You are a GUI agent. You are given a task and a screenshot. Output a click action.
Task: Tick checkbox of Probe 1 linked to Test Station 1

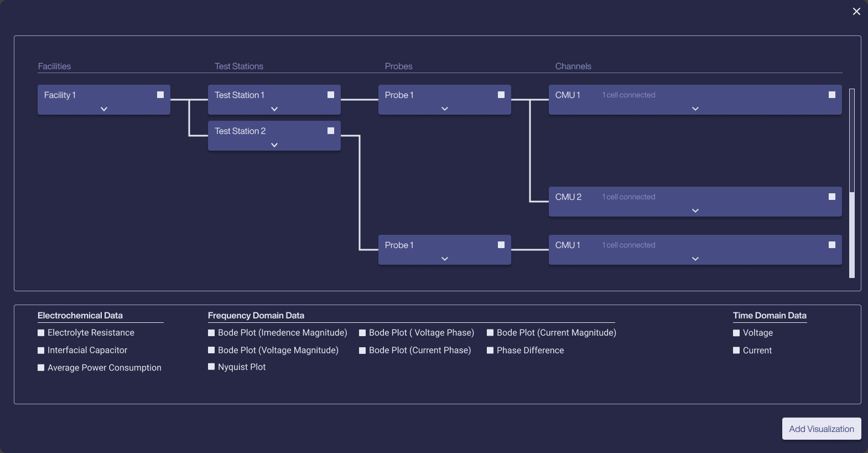tap(501, 95)
